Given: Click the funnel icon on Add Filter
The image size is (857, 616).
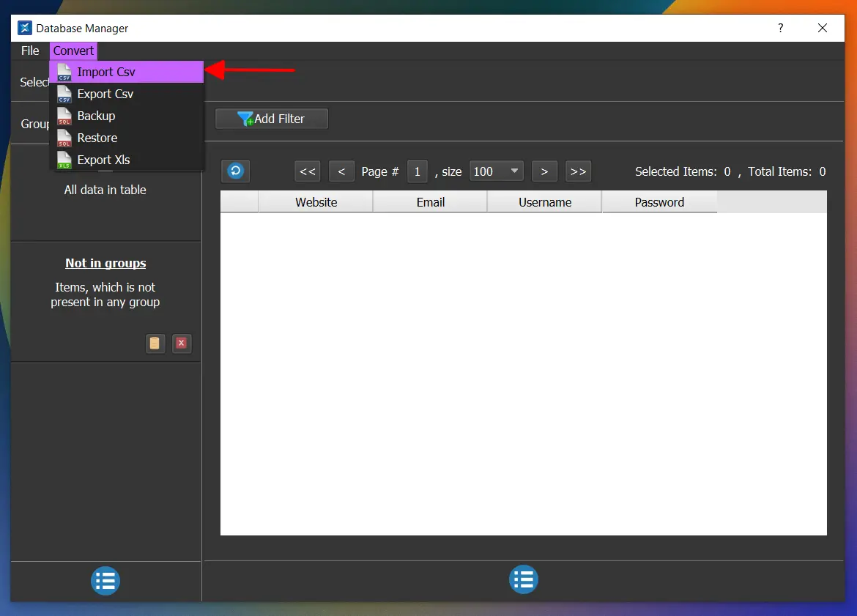Looking at the screenshot, I should 245,119.
